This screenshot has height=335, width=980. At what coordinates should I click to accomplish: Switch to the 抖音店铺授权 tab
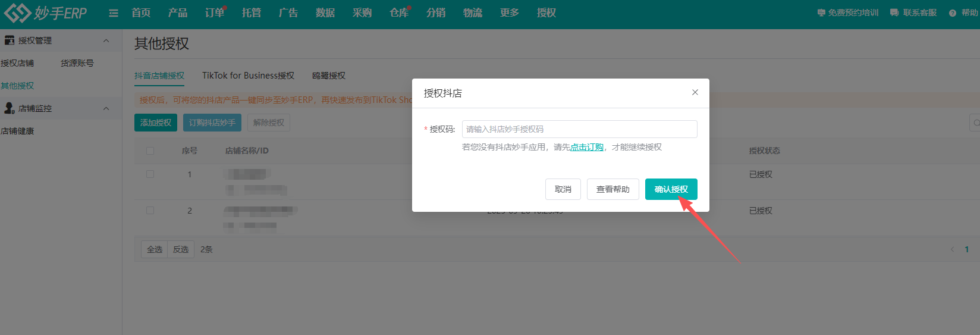(x=159, y=76)
